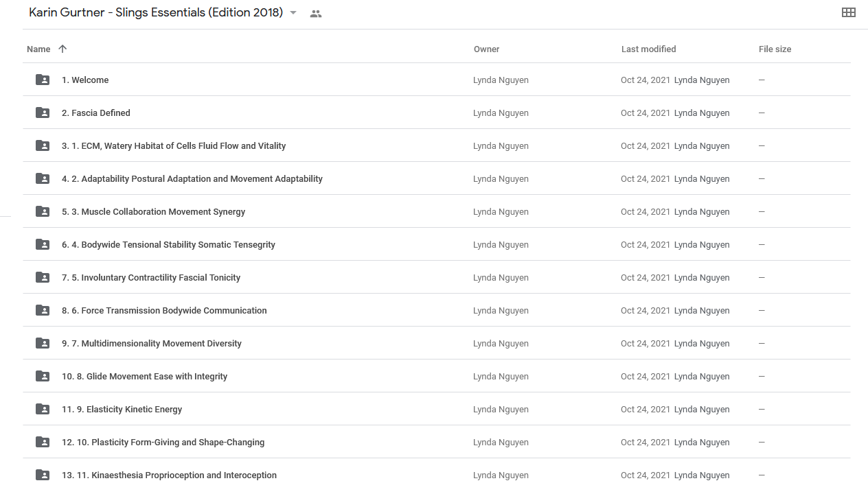Switch to grid layout view

849,12
